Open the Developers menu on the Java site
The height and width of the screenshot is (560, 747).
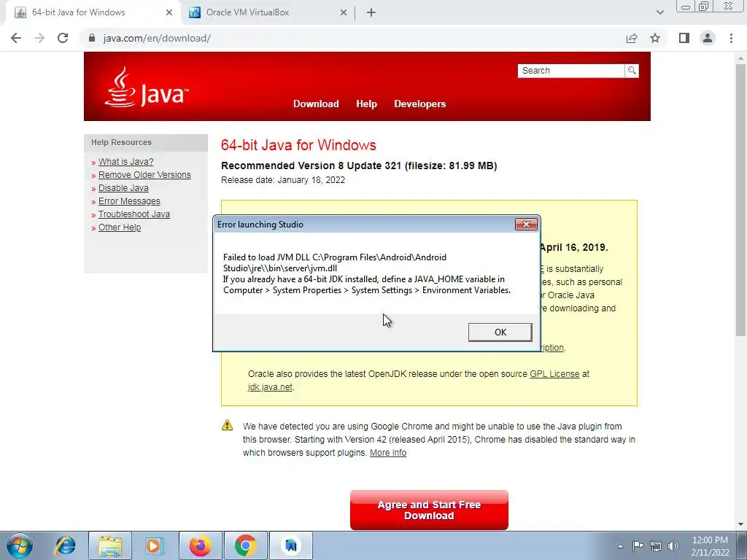point(419,104)
